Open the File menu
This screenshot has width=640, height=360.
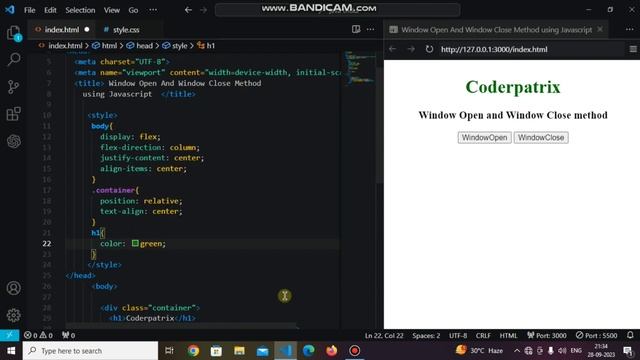click(x=29, y=10)
